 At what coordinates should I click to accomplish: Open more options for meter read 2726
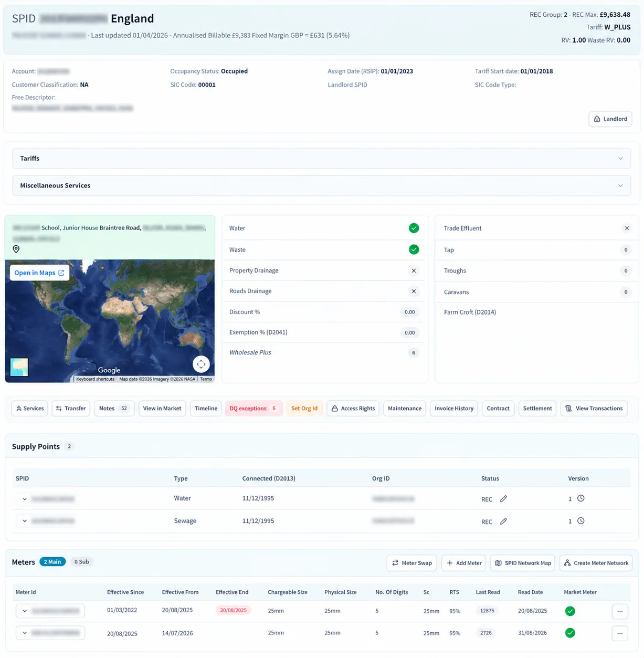(620, 633)
